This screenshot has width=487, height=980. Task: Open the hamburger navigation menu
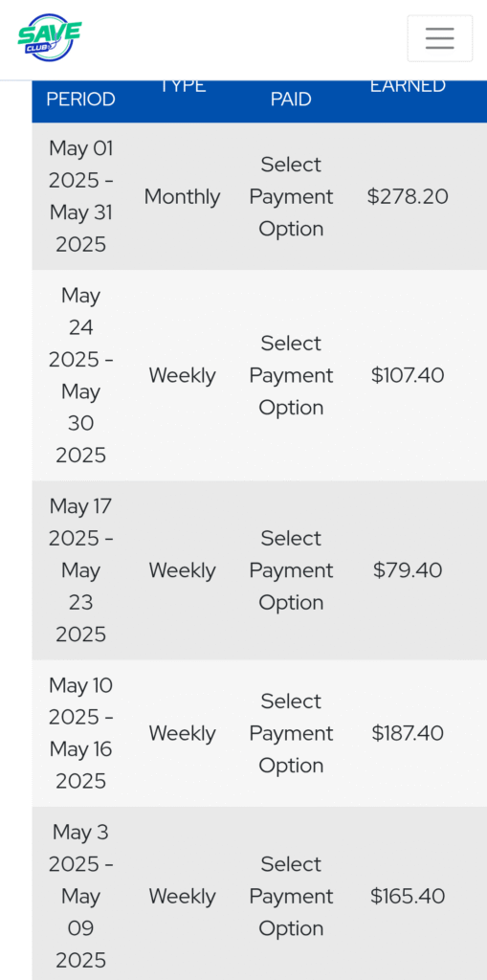click(x=439, y=38)
